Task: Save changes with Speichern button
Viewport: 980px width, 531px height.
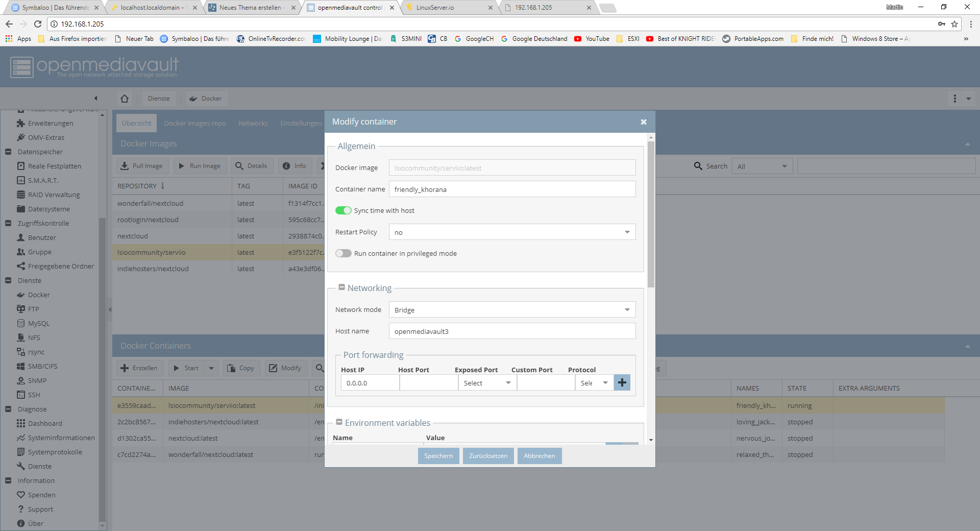Action: coord(438,456)
